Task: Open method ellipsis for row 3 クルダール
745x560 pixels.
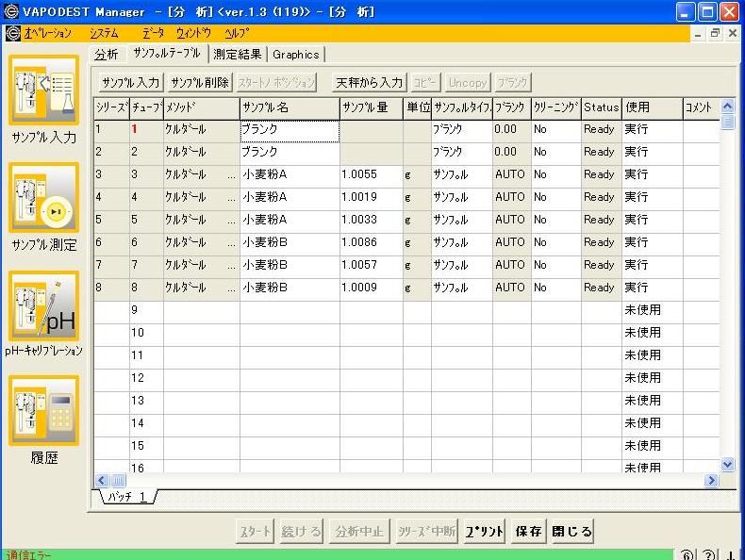Action: point(231,175)
